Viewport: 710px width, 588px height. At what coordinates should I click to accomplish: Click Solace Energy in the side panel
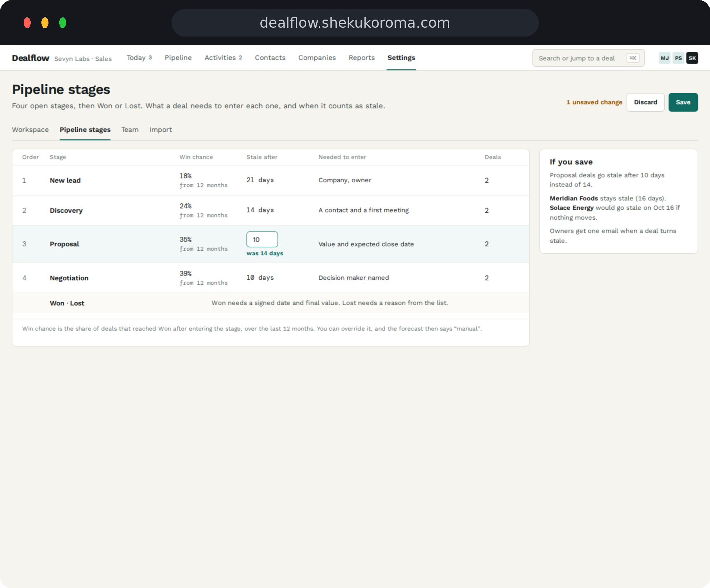pos(571,208)
